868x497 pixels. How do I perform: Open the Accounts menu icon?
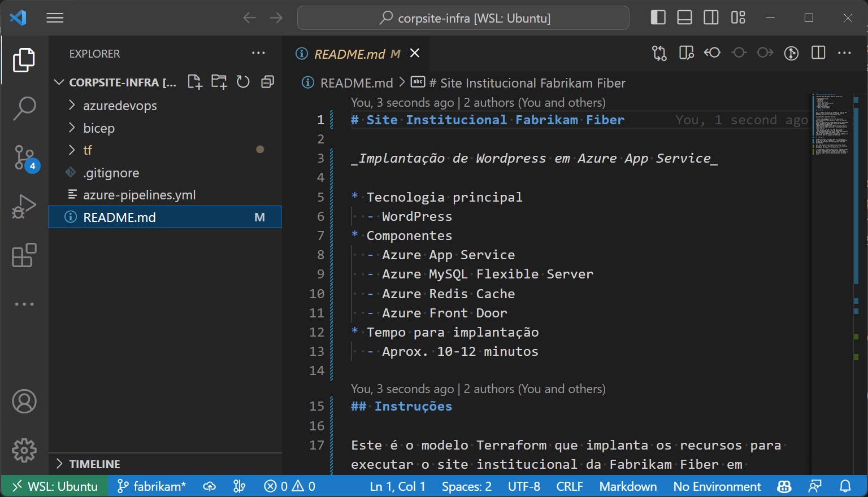pos(24,402)
